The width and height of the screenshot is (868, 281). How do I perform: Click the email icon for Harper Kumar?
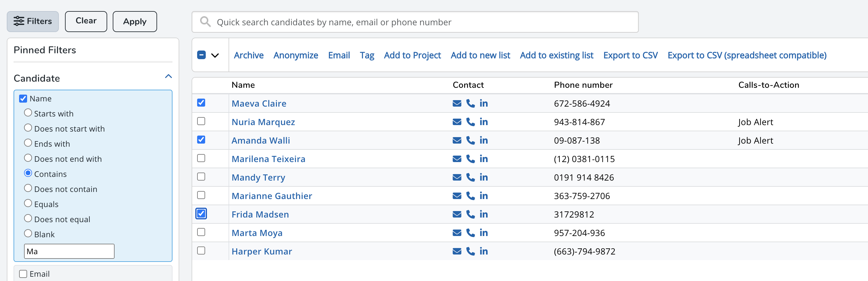point(456,251)
